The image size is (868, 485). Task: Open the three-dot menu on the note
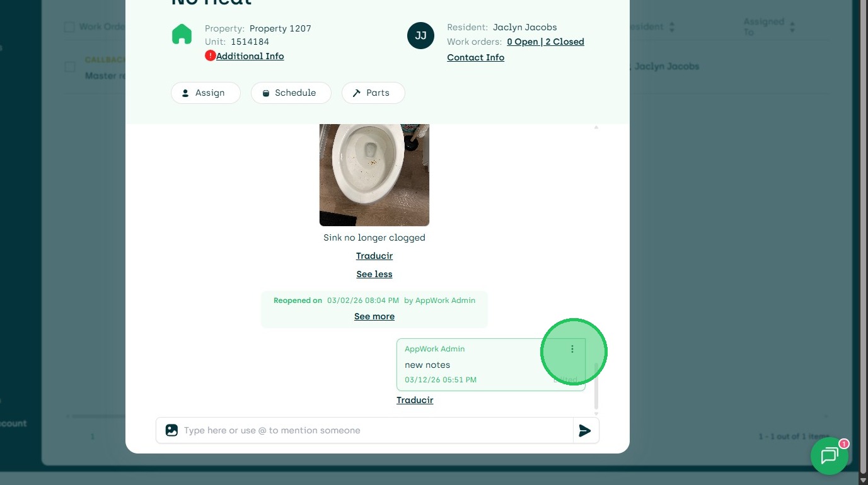572,349
